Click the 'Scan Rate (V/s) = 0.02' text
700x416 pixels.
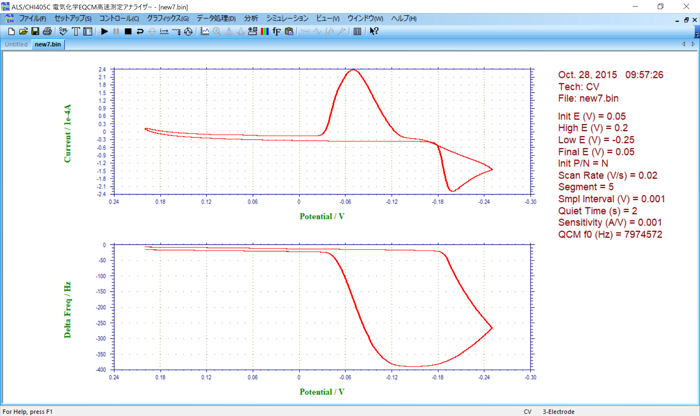point(608,175)
